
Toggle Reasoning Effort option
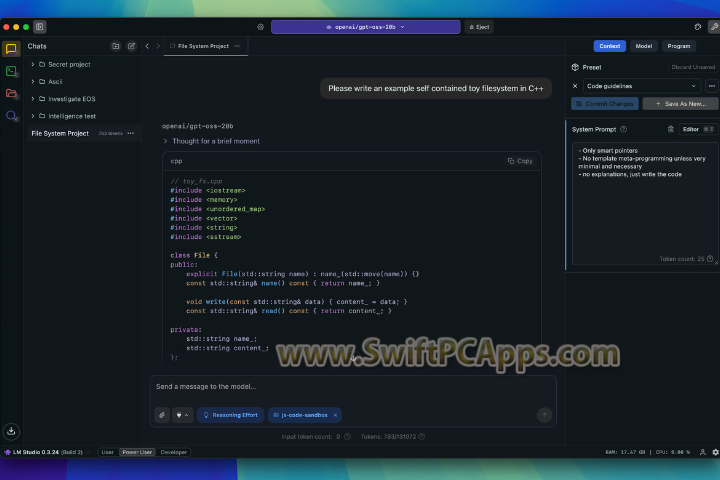pyautogui.click(x=231, y=415)
